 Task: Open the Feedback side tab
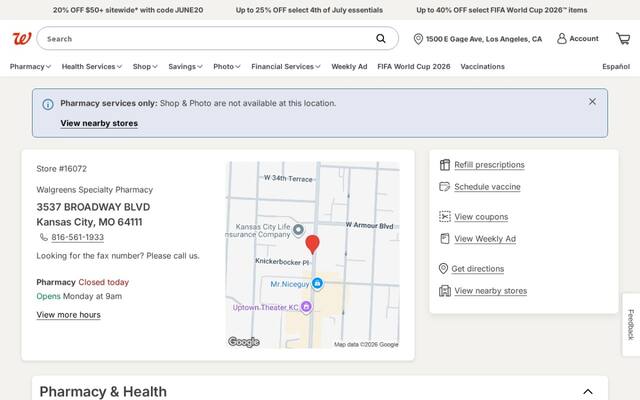tap(631, 324)
